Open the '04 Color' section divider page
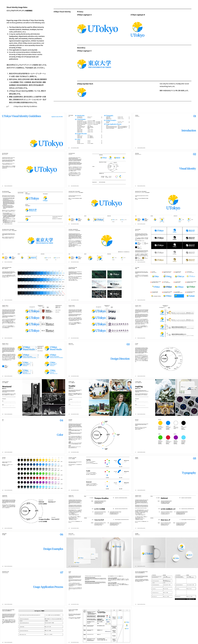The height and width of the screenshot is (644, 198). (32, 436)
